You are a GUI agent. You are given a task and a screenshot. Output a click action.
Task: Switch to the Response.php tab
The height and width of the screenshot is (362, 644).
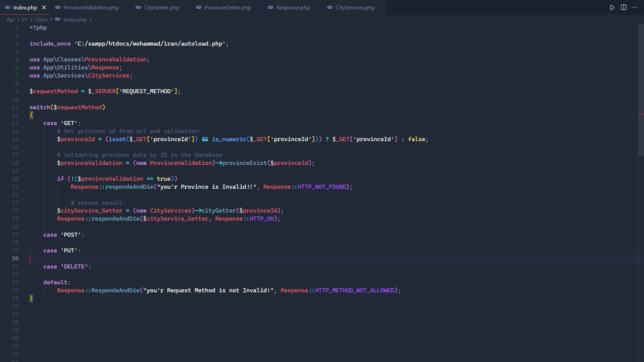click(292, 7)
